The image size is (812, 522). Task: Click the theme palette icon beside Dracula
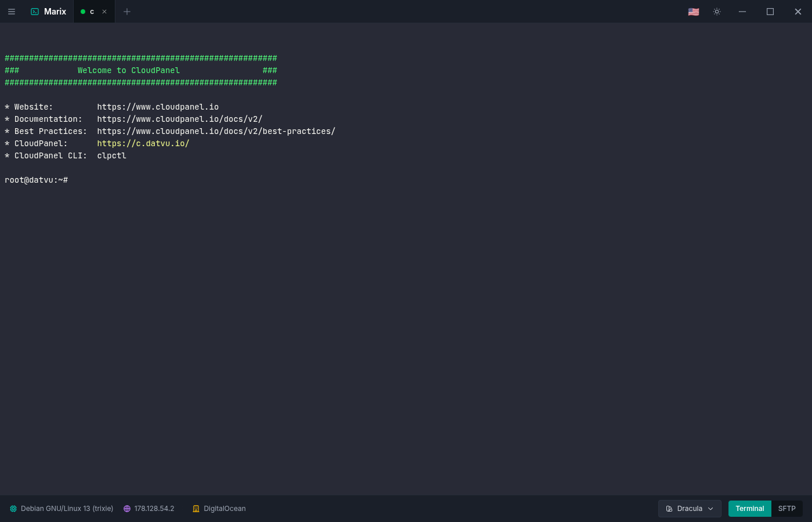click(x=670, y=508)
